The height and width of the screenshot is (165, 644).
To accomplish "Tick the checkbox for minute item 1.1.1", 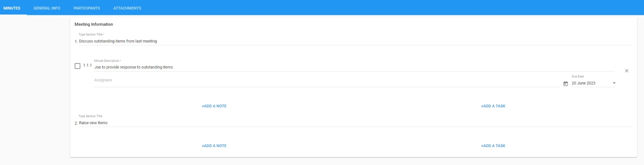I will pos(78,66).
